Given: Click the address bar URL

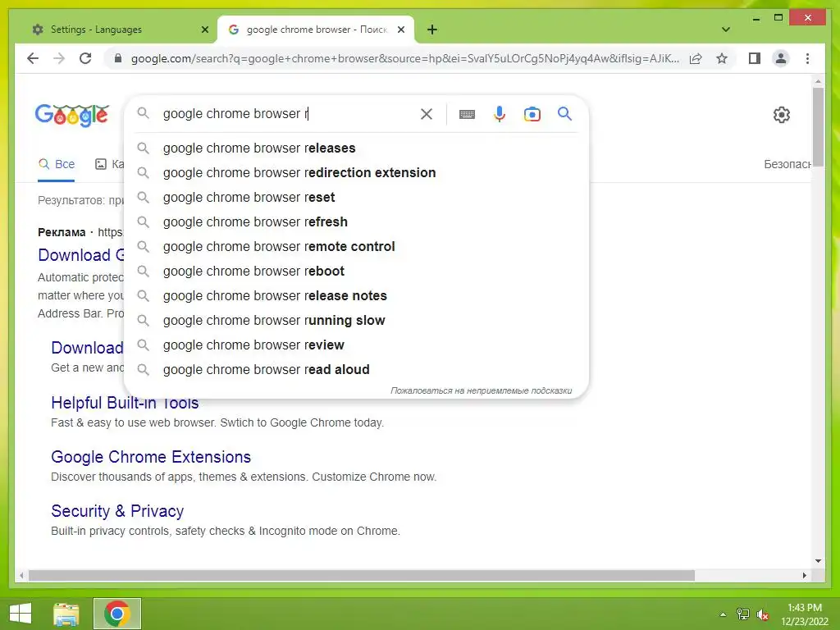Looking at the screenshot, I should tap(404, 58).
